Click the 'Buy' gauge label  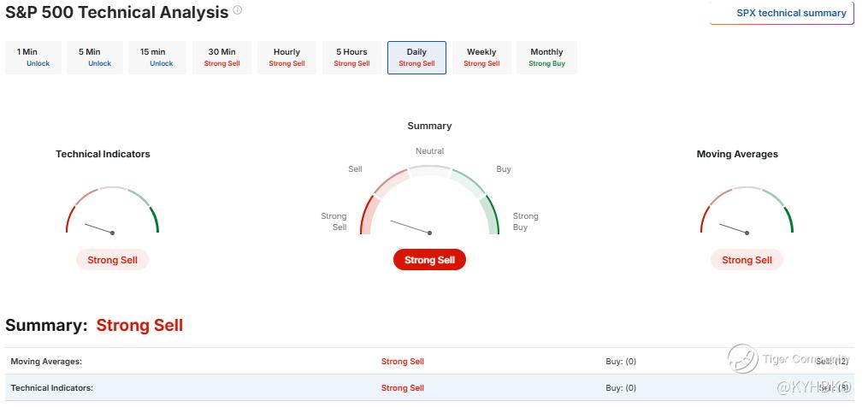504,169
